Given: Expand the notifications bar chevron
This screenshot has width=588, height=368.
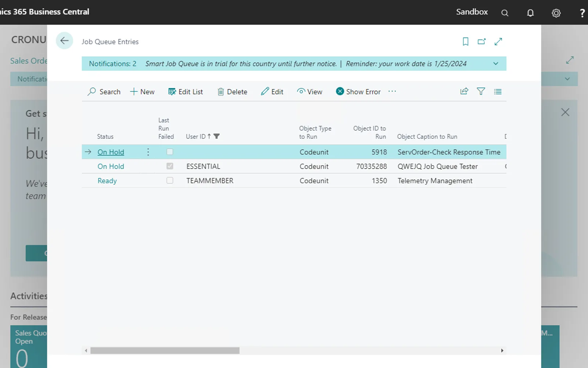Looking at the screenshot, I should 495,64.
